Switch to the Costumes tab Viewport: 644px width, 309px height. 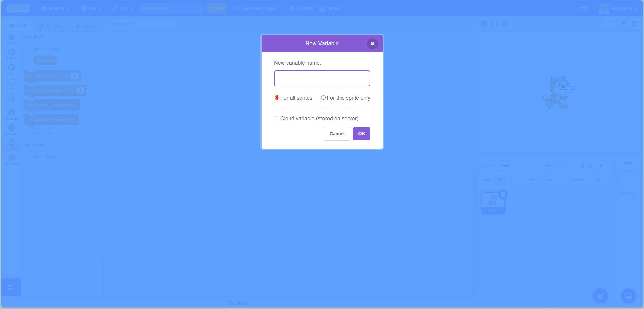click(x=51, y=26)
